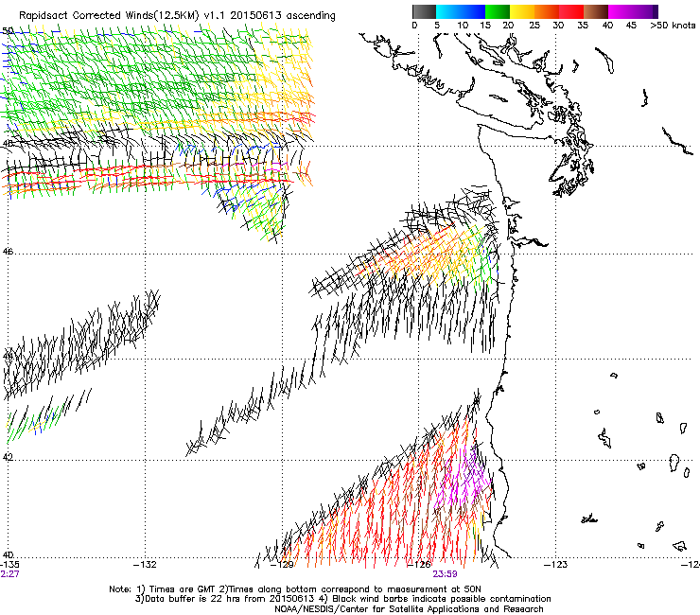
Task: Click the latitude label '42'
Action: coord(8,457)
